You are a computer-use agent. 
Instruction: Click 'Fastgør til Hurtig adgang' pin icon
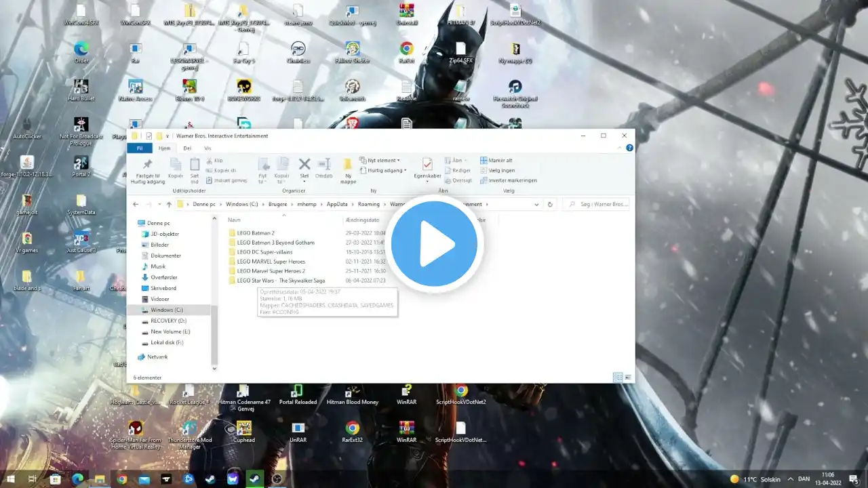[147, 165]
